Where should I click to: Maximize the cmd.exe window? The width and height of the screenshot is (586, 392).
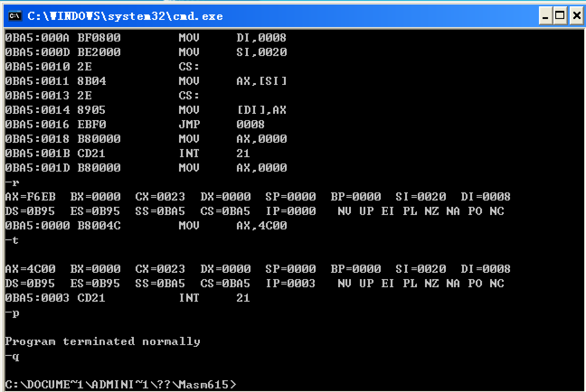(560, 17)
